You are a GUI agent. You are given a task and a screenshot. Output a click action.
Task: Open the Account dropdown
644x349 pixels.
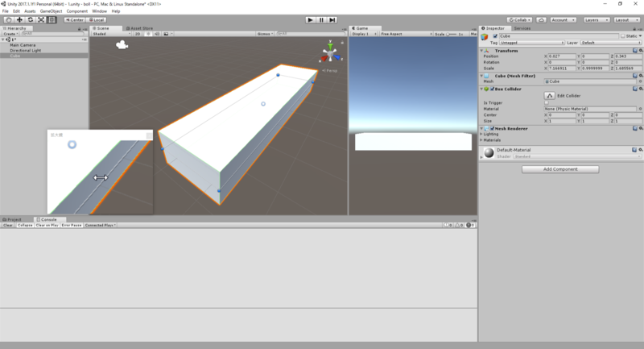(563, 19)
